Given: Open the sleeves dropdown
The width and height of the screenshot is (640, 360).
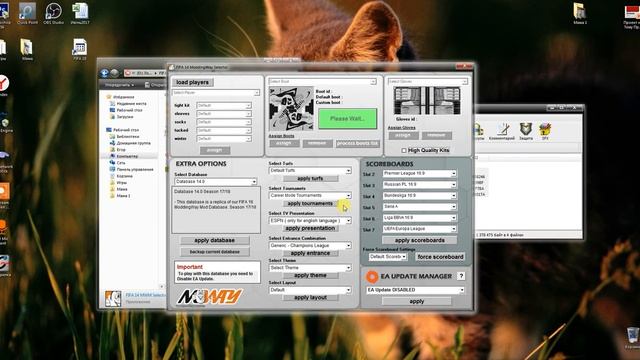Looking at the screenshot, I should pos(224,114).
